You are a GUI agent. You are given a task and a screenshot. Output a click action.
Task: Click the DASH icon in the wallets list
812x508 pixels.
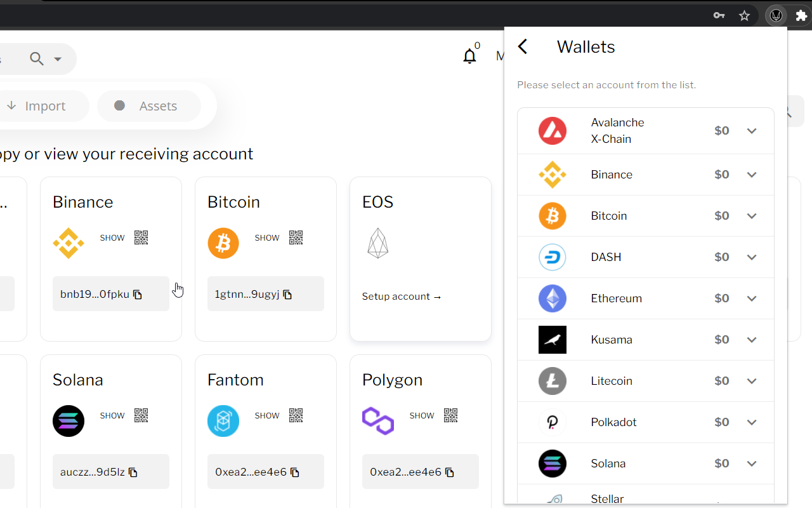click(x=553, y=257)
